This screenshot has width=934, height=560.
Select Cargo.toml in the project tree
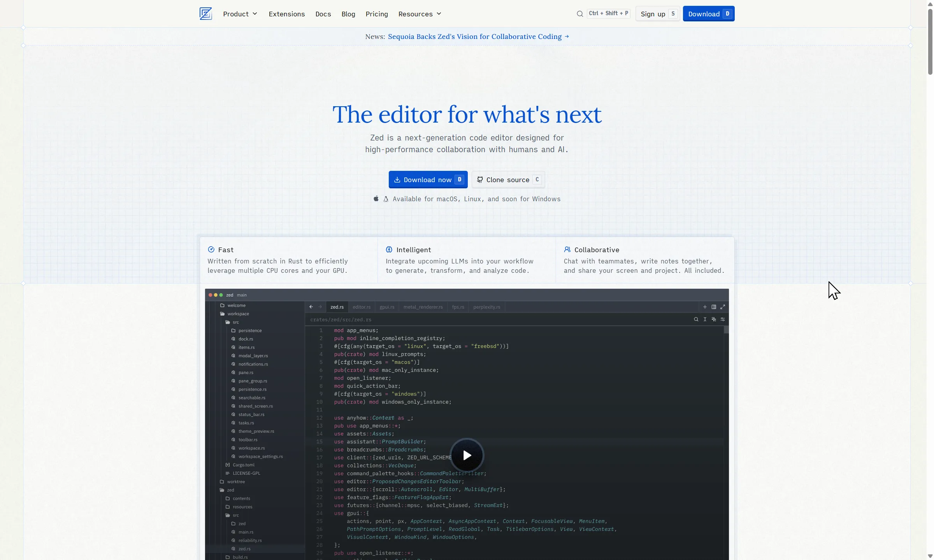(x=240, y=465)
